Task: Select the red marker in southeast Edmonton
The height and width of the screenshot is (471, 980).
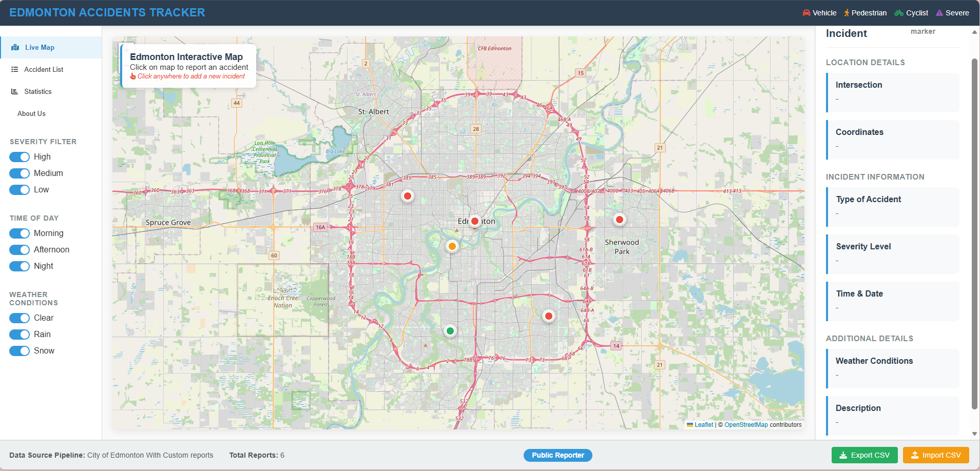Action: [x=549, y=316]
